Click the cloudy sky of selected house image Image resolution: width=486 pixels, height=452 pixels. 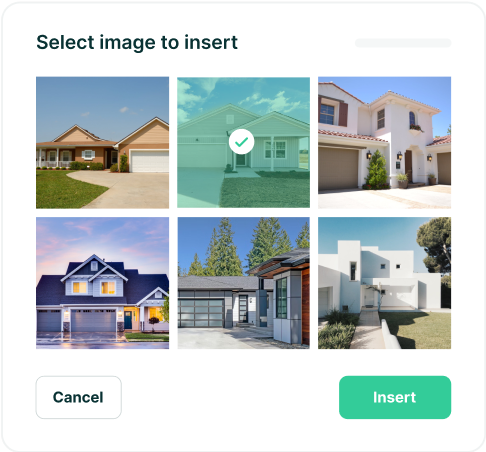pyautogui.click(x=243, y=95)
